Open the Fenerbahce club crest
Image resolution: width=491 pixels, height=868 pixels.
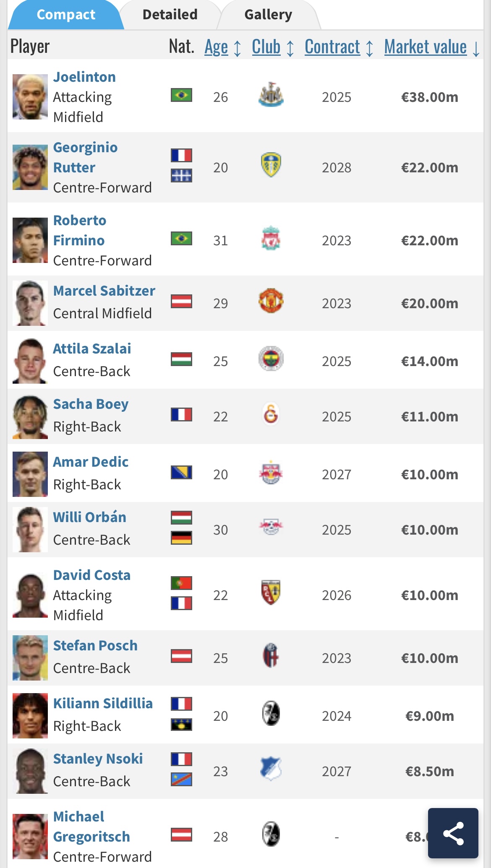[271, 359]
